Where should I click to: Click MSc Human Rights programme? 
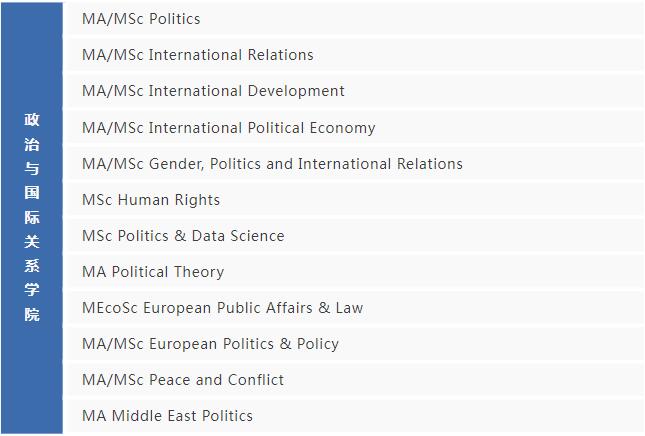point(151,200)
